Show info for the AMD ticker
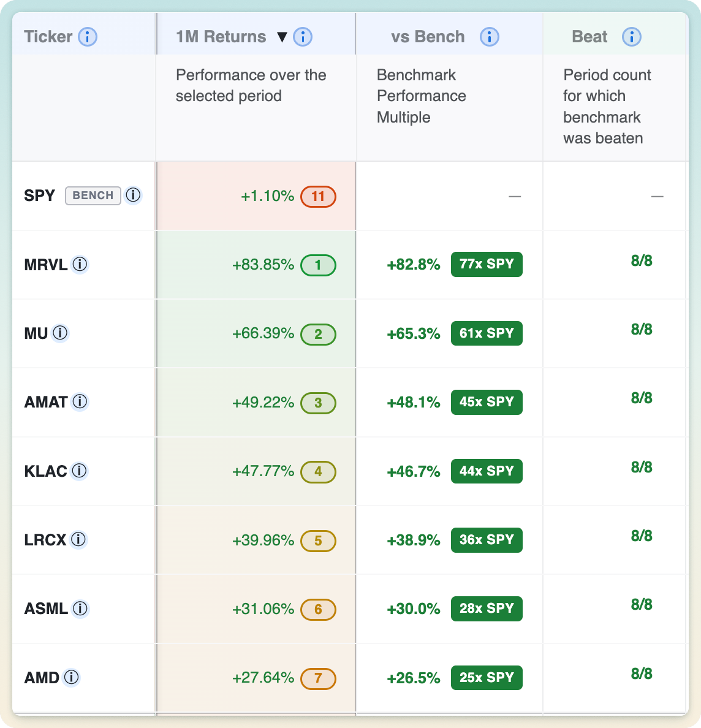 [72, 677]
